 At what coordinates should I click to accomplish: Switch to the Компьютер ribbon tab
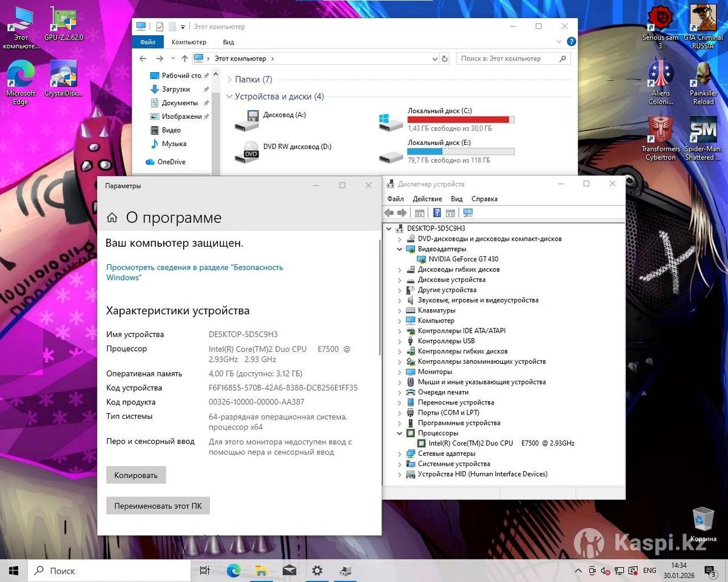click(189, 42)
